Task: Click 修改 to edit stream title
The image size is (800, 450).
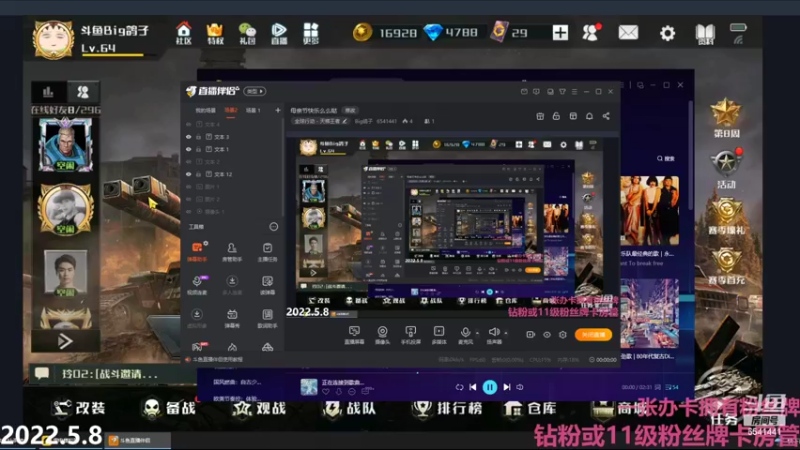Action: (350, 110)
